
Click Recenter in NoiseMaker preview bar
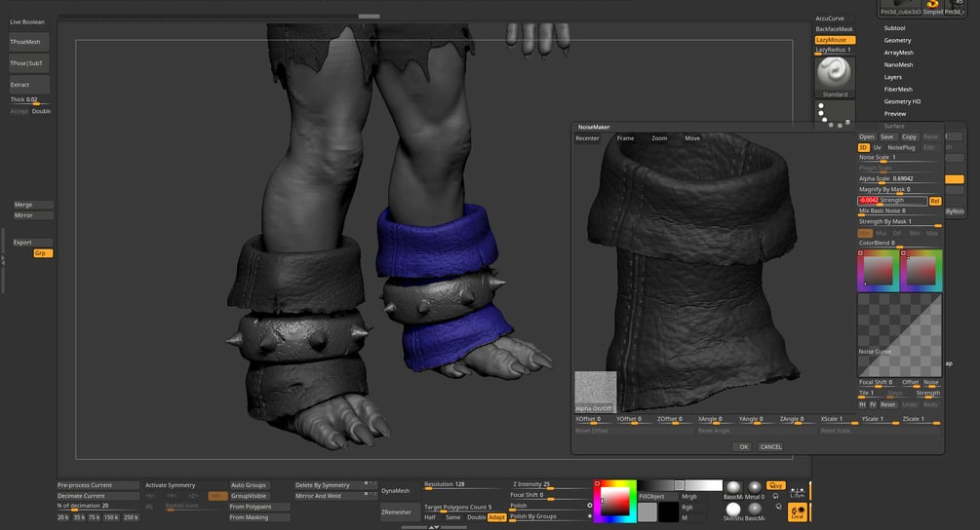(587, 138)
